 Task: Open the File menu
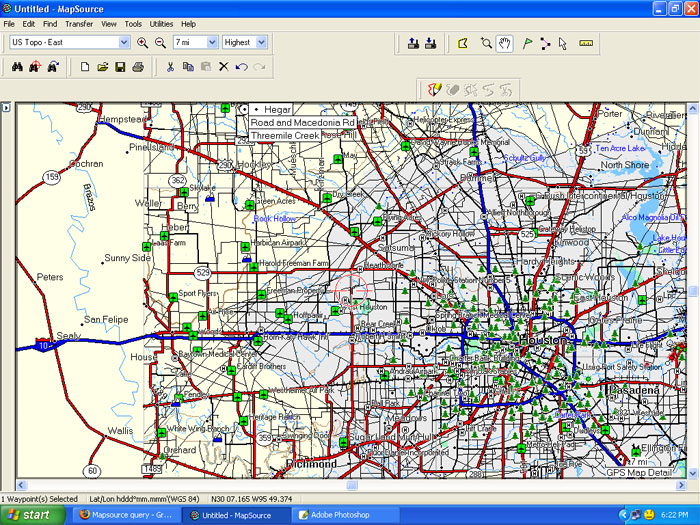(9, 24)
